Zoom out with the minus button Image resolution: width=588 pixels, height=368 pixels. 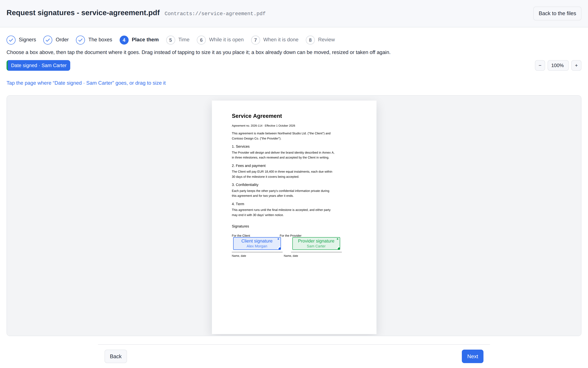pyautogui.click(x=540, y=65)
